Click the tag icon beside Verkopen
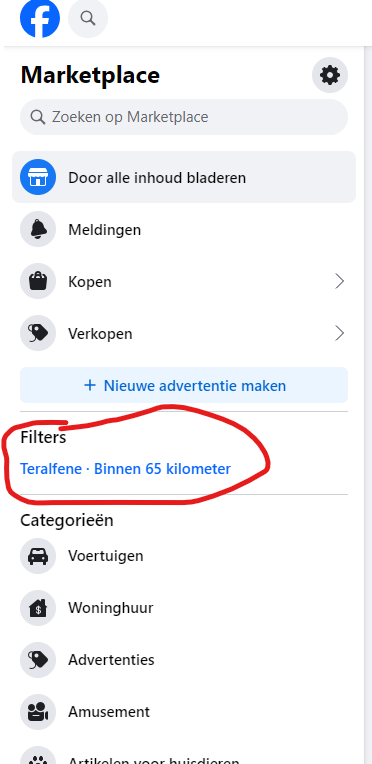The width and height of the screenshot is (372, 764). (x=38, y=333)
